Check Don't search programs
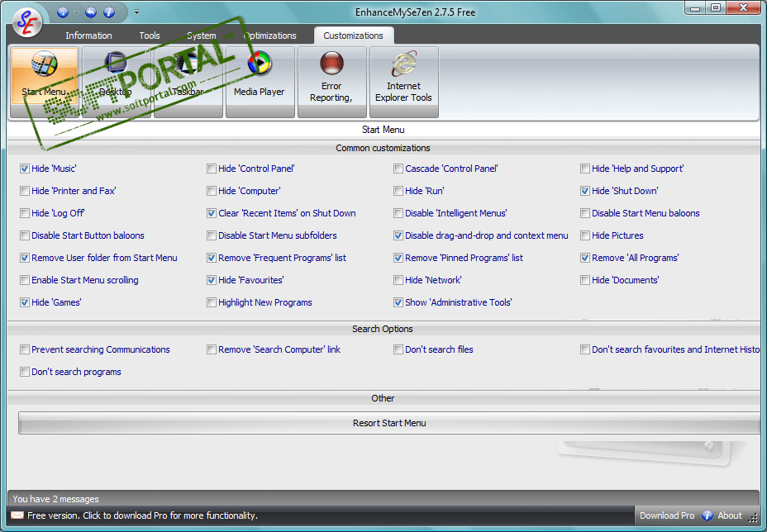Screen dimensions: 767x532 [x=25, y=372]
